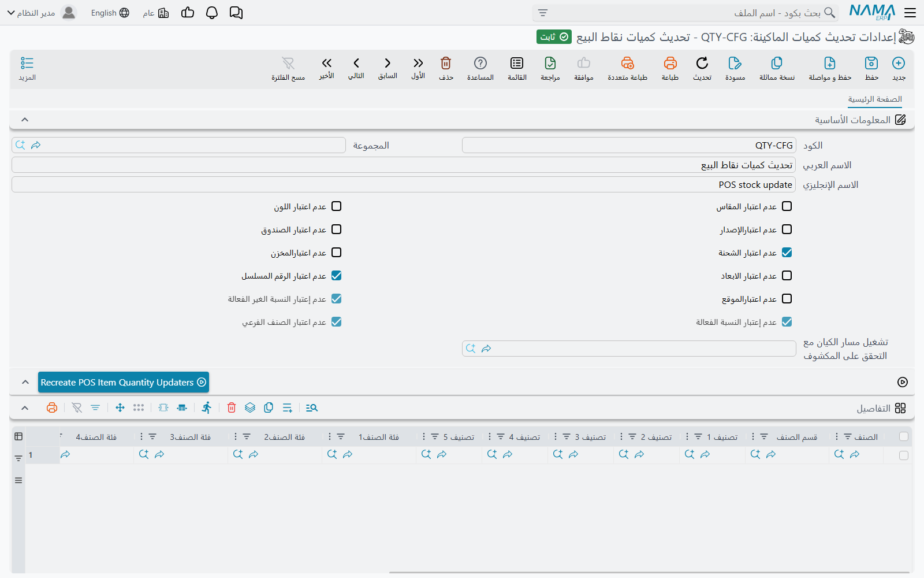
Task: Collapse the التفاصيل details section chevron
Action: click(25, 408)
